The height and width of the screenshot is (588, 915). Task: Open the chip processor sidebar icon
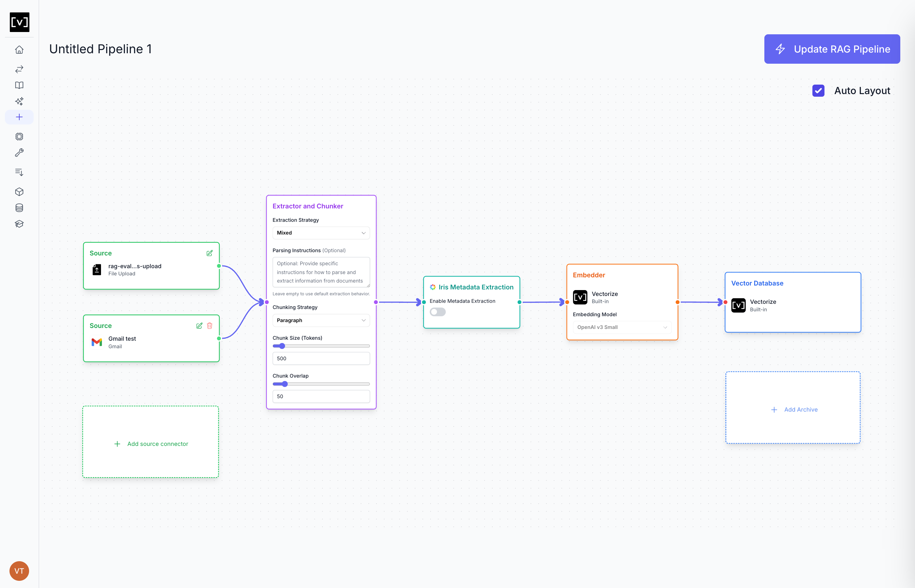pyautogui.click(x=19, y=136)
